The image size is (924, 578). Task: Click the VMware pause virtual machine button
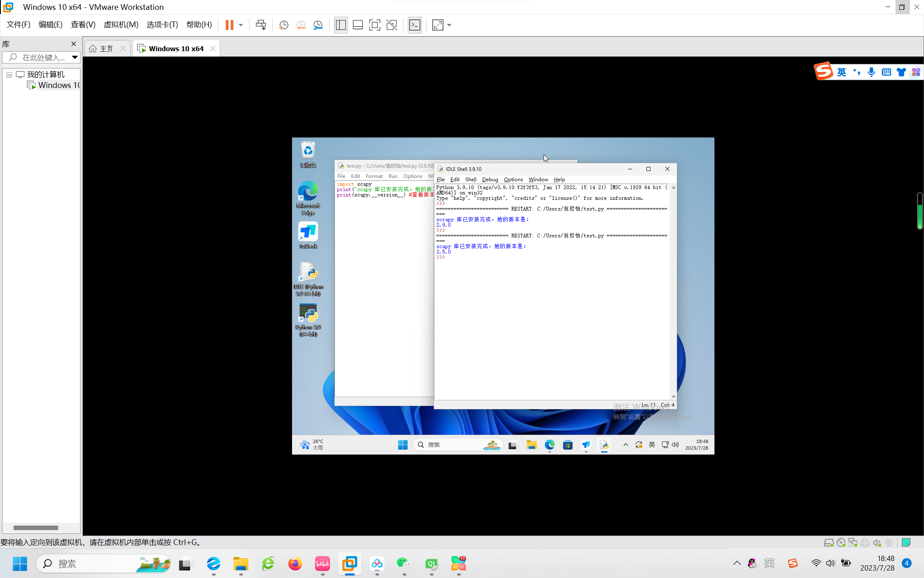[229, 25]
